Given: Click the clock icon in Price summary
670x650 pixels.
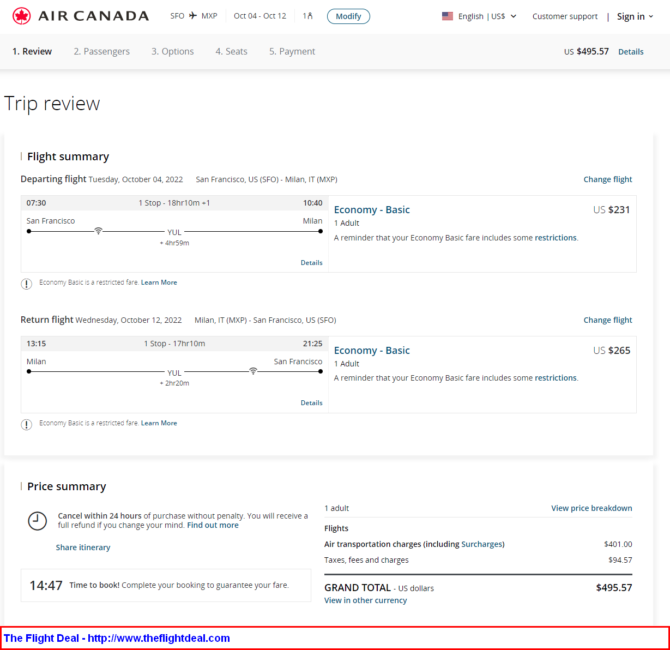Looking at the screenshot, I should pyautogui.click(x=37, y=521).
